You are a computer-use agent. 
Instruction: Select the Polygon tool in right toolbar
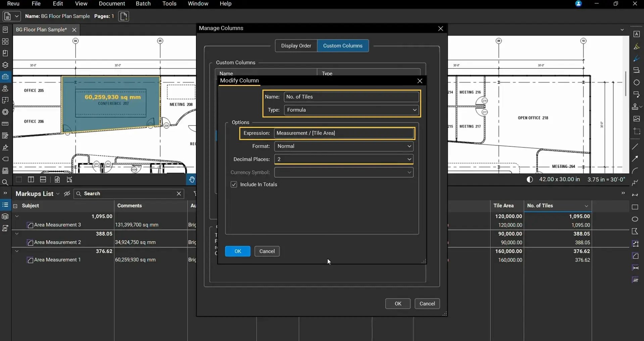click(635, 231)
